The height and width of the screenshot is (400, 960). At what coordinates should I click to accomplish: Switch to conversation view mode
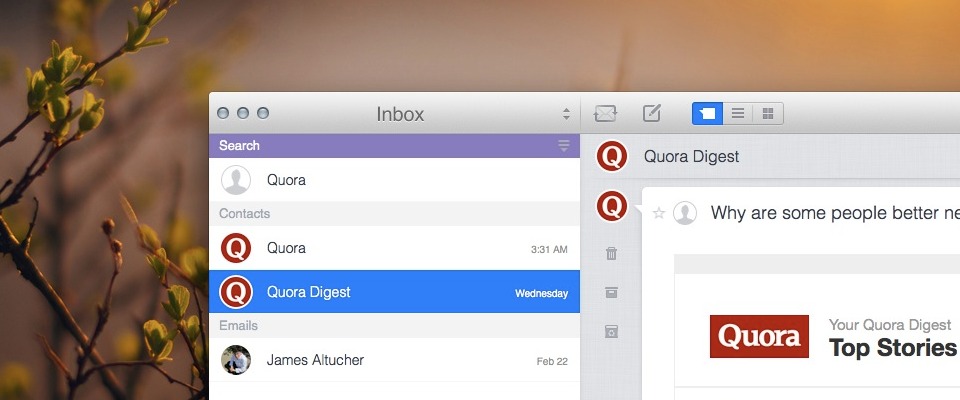(707, 114)
